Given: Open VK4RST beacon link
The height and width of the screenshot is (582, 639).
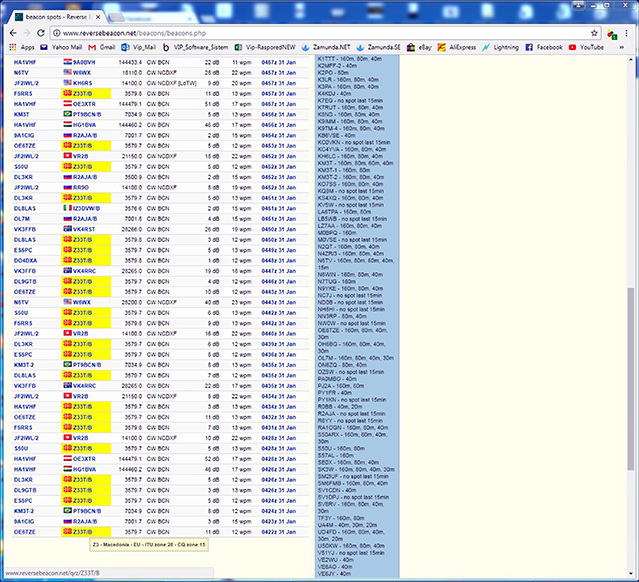Looking at the screenshot, I should [84, 229].
